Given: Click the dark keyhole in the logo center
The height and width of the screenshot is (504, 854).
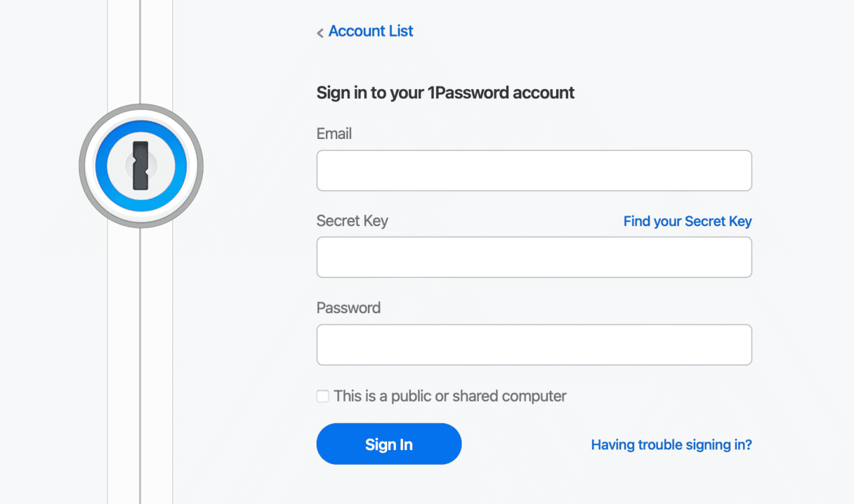Looking at the screenshot, I should [141, 166].
